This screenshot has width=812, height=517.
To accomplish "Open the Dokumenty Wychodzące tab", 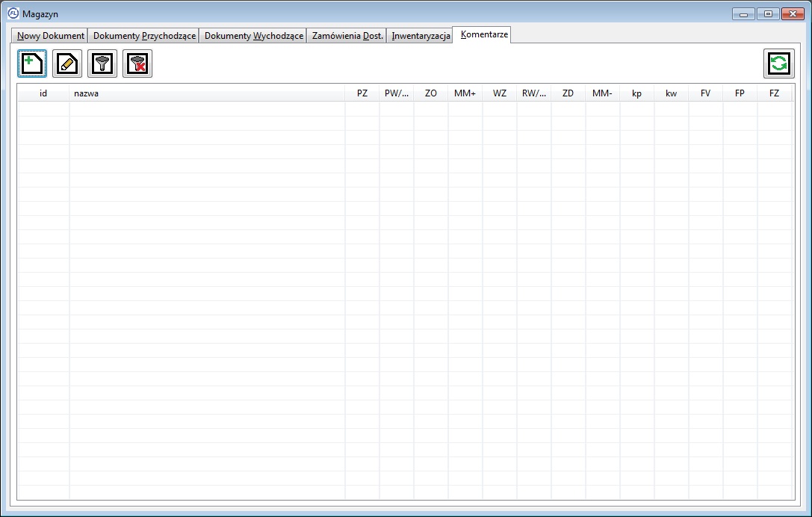I will click(x=253, y=36).
